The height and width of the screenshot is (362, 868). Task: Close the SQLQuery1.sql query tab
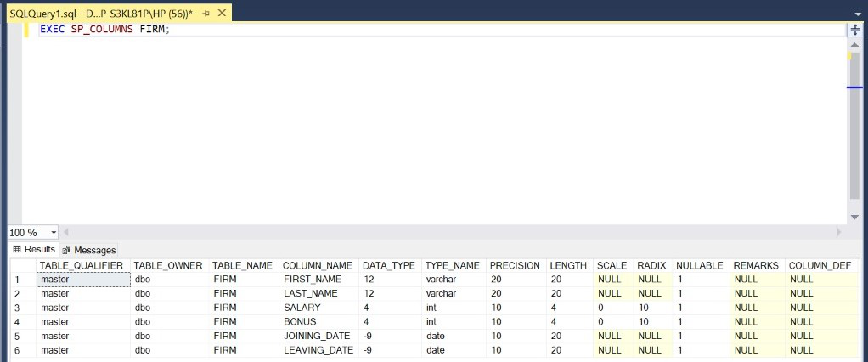[221, 14]
